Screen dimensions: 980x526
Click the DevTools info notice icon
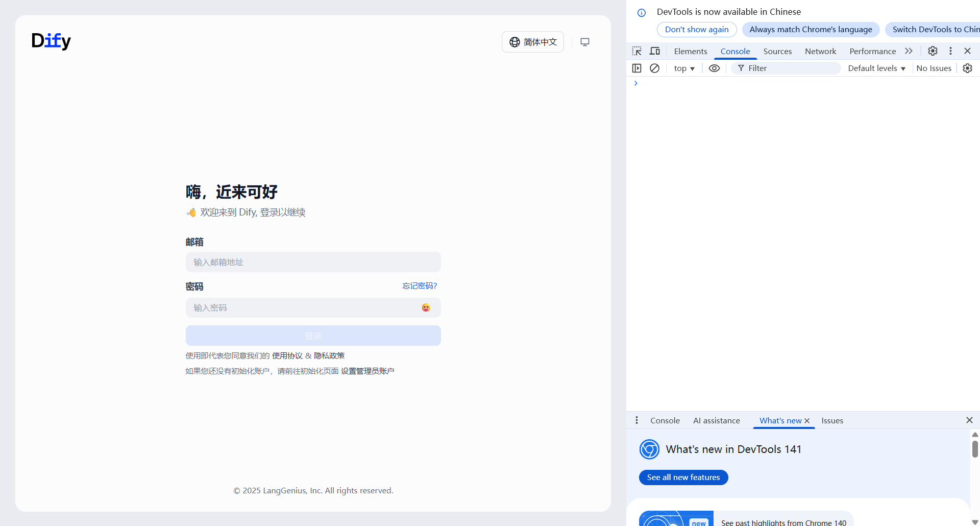pyautogui.click(x=642, y=13)
